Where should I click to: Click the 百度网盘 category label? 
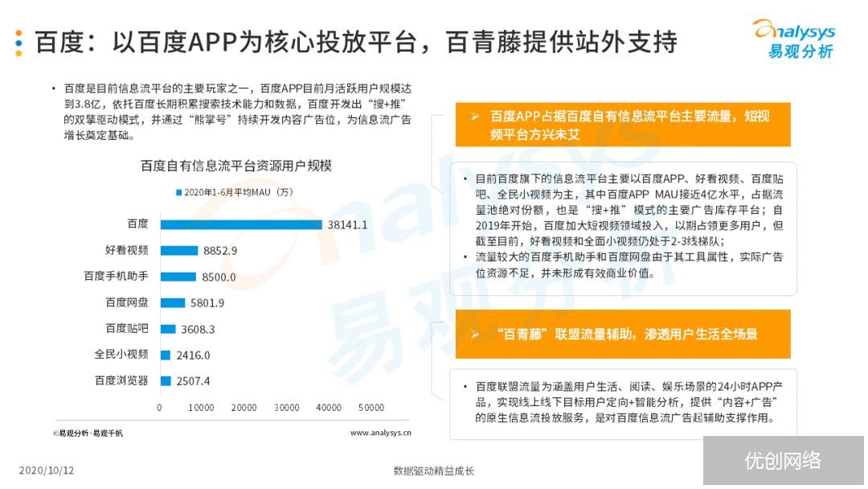pyautogui.click(x=127, y=302)
